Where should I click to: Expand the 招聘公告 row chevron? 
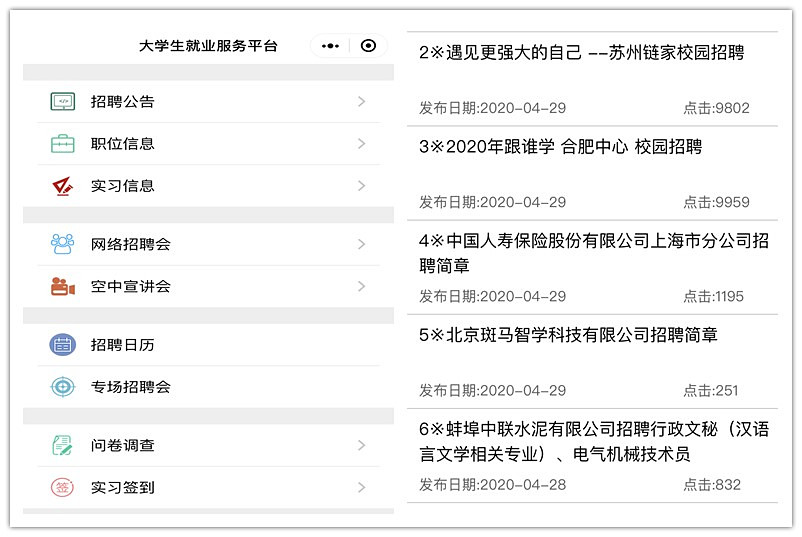point(361,102)
